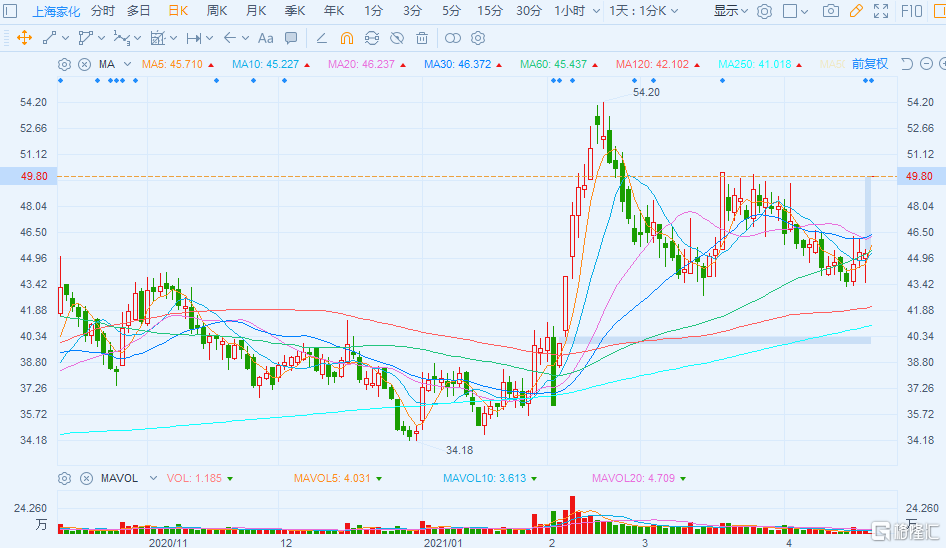This screenshot has width=946, height=548.
Task: Remove MAVOL indicator with circled X
Action: pyautogui.click(x=86, y=479)
